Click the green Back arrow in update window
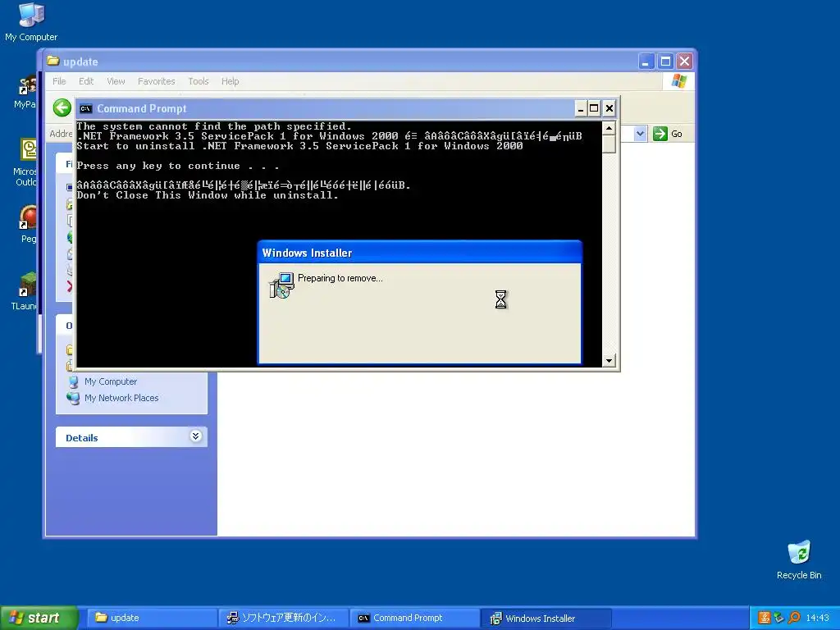The image size is (840, 630). [x=62, y=107]
